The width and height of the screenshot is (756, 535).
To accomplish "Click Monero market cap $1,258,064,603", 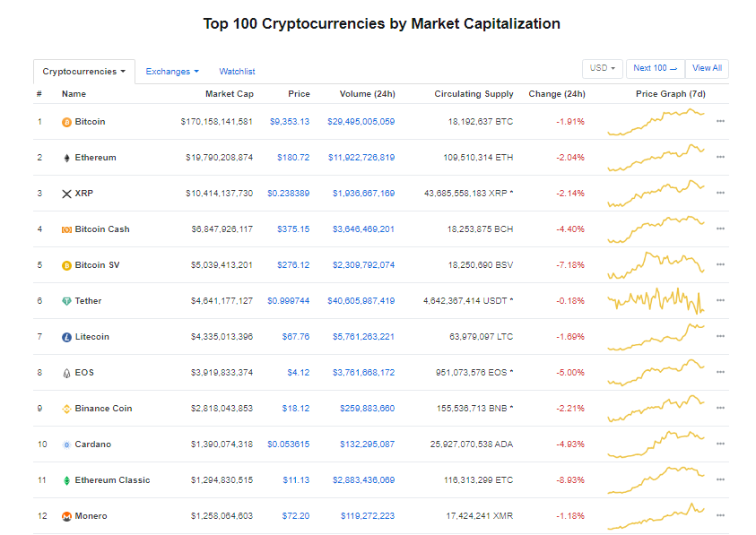I will point(222,515).
